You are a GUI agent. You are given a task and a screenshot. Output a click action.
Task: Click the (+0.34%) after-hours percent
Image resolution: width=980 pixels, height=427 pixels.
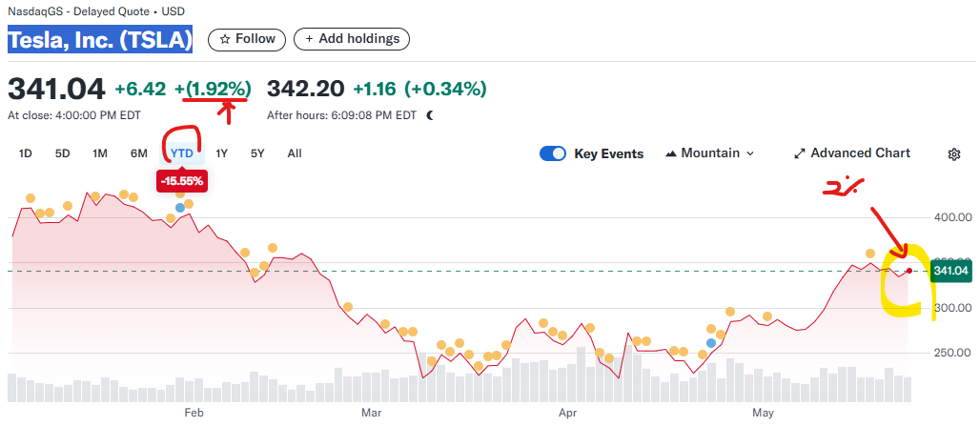click(x=445, y=90)
